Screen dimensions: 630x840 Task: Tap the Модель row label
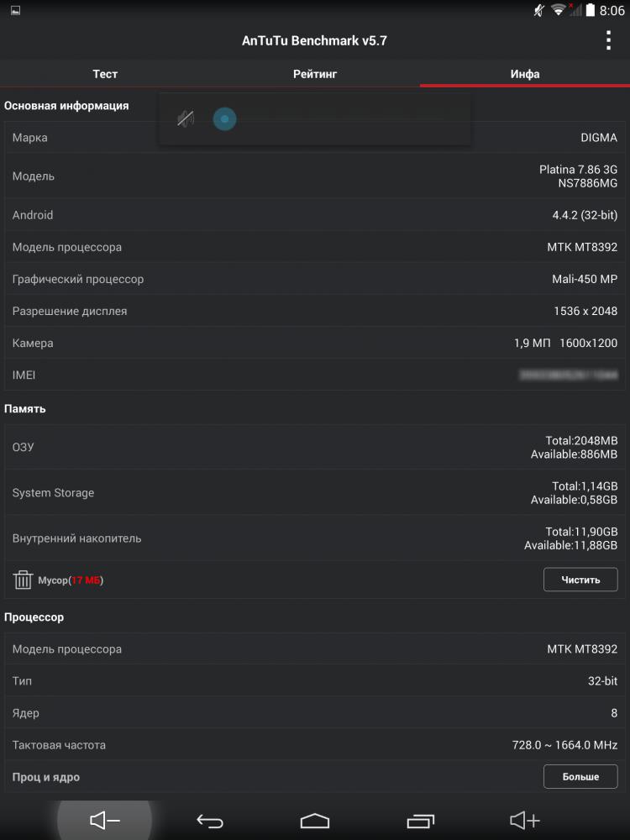click(34, 176)
